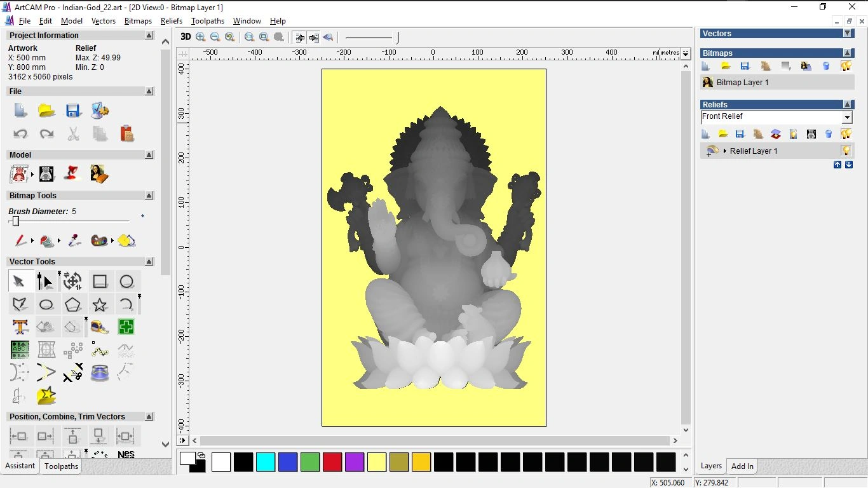Select the Create Rectangle vector tool
Viewport: 868px width, 488px height.
[100, 281]
